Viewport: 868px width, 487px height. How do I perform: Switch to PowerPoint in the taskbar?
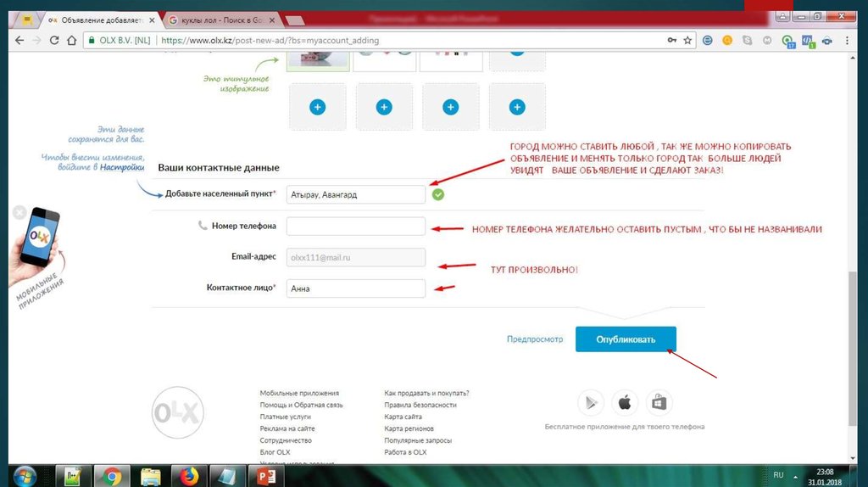pos(267,477)
